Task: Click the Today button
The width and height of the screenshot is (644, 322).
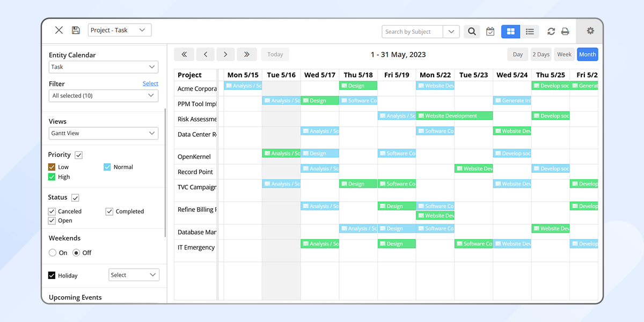Action: [275, 54]
